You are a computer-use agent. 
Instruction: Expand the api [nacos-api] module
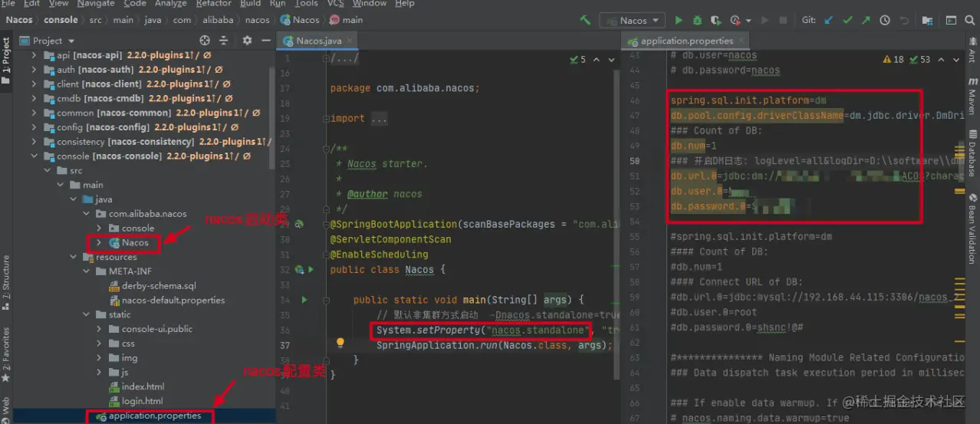[34, 55]
